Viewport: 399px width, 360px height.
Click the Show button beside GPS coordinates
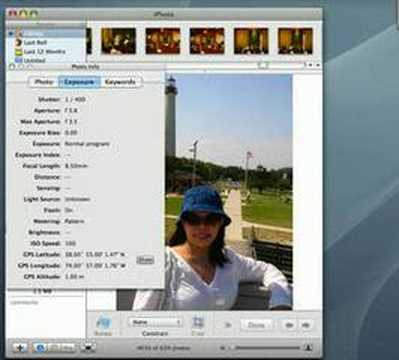145,260
